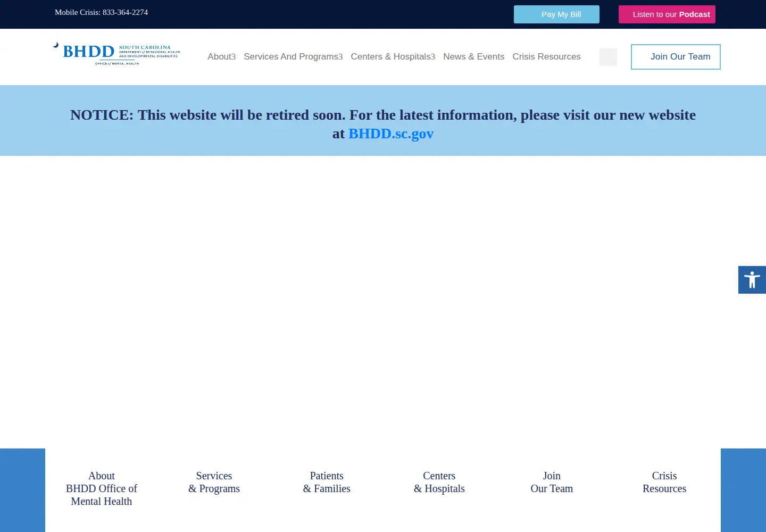
Task: Open Services & Programs tile
Action: pos(214,482)
